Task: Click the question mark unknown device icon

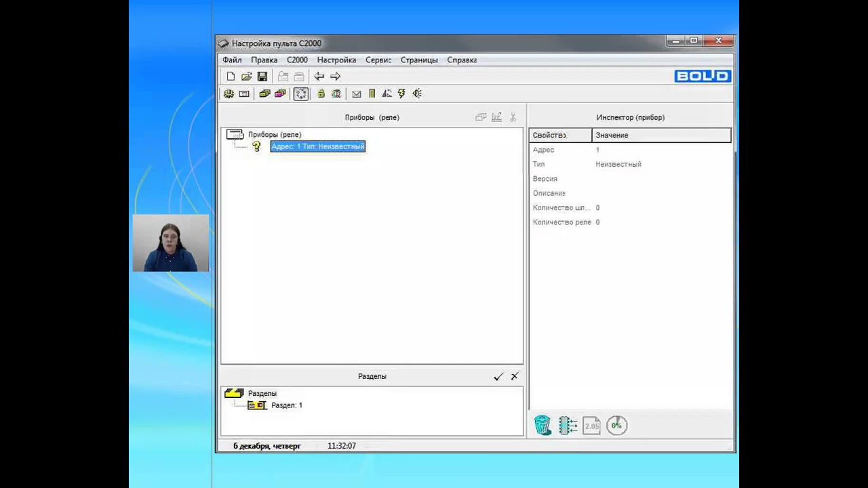Action: [256, 146]
